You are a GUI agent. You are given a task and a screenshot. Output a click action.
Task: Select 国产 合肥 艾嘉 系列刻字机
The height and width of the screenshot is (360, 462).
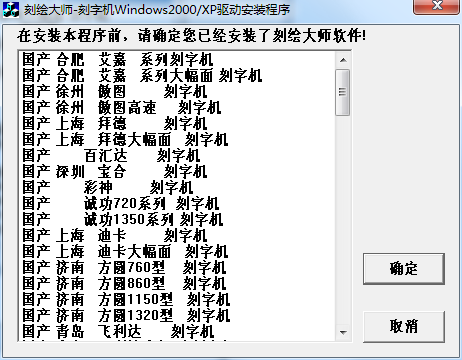point(177,60)
